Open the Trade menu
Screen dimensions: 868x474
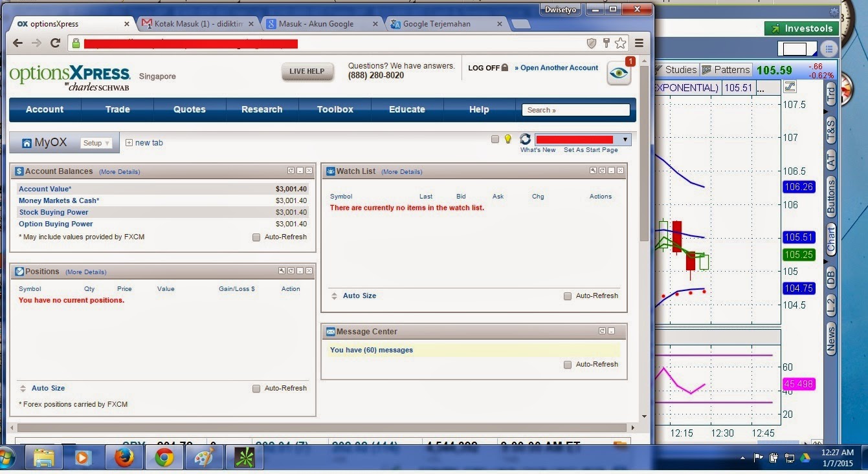118,109
